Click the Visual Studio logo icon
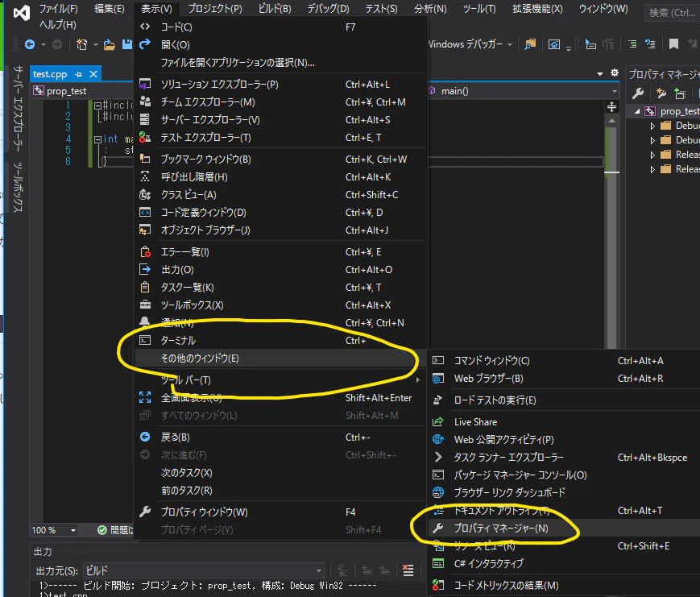This screenshot has width=700, height=597. [x=22, y=13]
